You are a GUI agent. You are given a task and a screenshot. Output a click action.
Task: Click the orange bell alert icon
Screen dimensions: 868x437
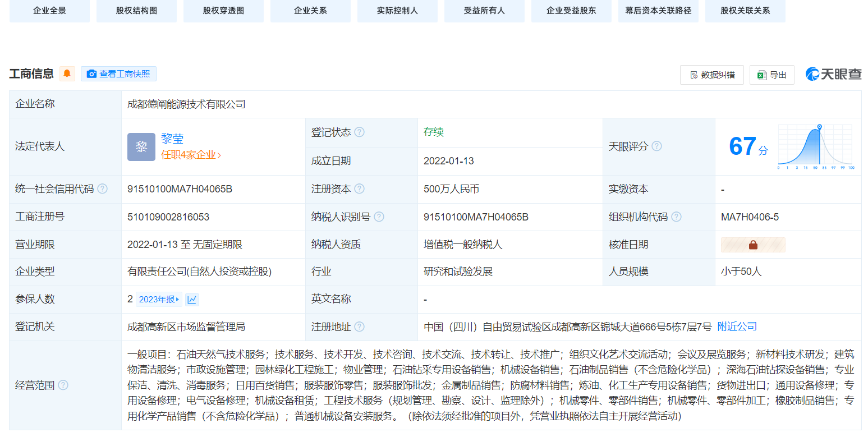pyautogui.click(x=67, y=73)
